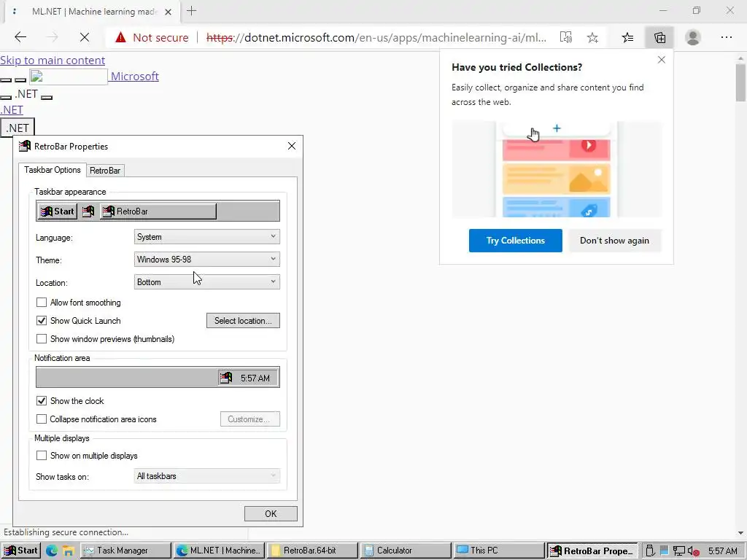Enable Collapse notification area icons
Image resolution: width=747 pixels, height=560 pixels.
coord(42,419)
